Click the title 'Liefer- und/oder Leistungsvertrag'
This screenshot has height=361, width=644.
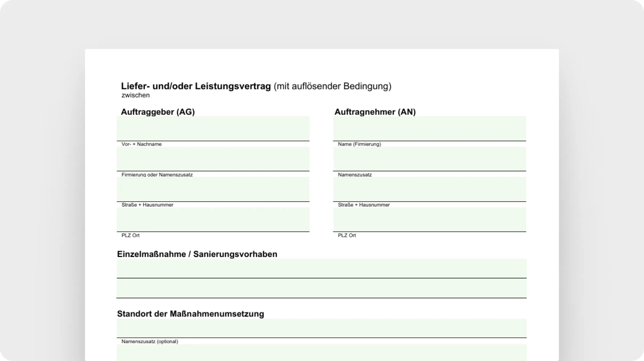pos(196,86)
